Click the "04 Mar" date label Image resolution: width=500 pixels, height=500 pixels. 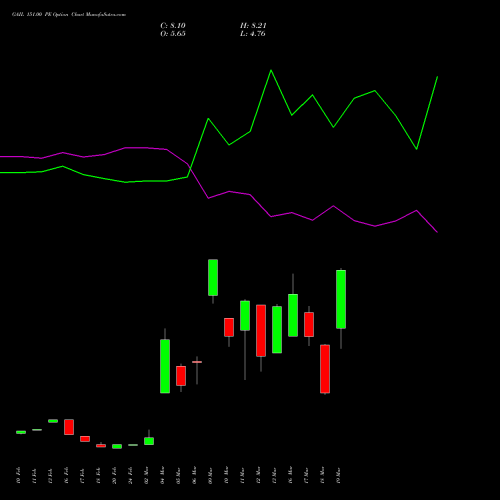coord(162,475)
